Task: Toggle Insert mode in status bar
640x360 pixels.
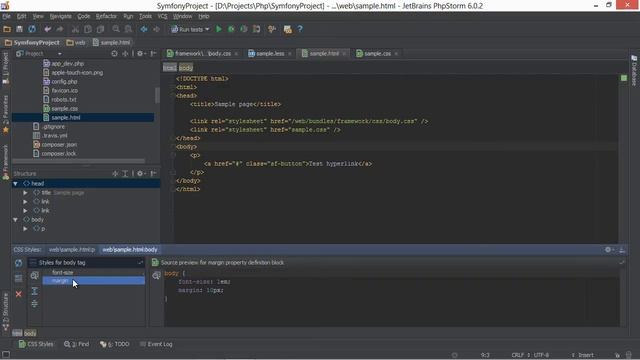Action: click(586, 355)
